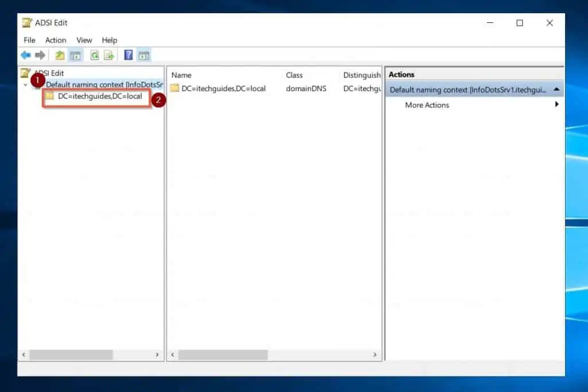This screenshot has height=392, width=588.
Task: Click left arrow of list pane scrollbar
Action: [x=172, y=355]
